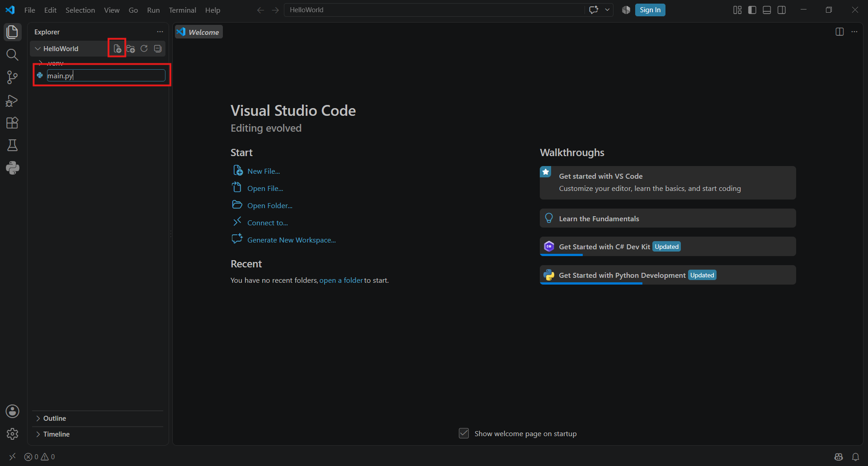Uncheck Show welcome page on startup
Image resolution: width=868 pixels, height=466 pixels.
pos(464,433)
